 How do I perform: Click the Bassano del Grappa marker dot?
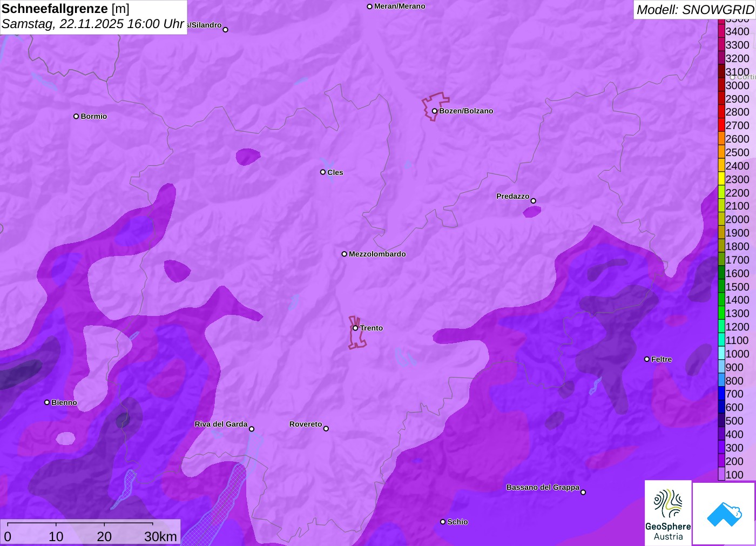point(583,492)
